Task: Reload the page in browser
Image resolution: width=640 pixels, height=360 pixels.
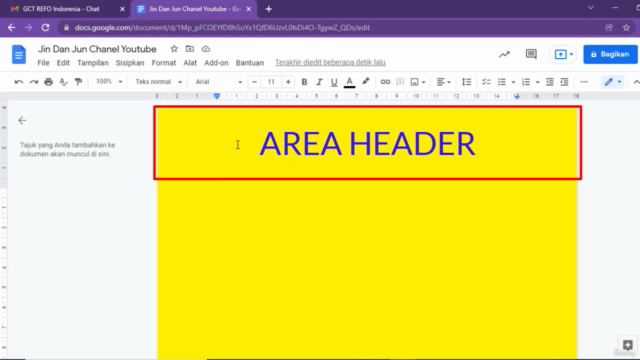Action: pos(45,28)
